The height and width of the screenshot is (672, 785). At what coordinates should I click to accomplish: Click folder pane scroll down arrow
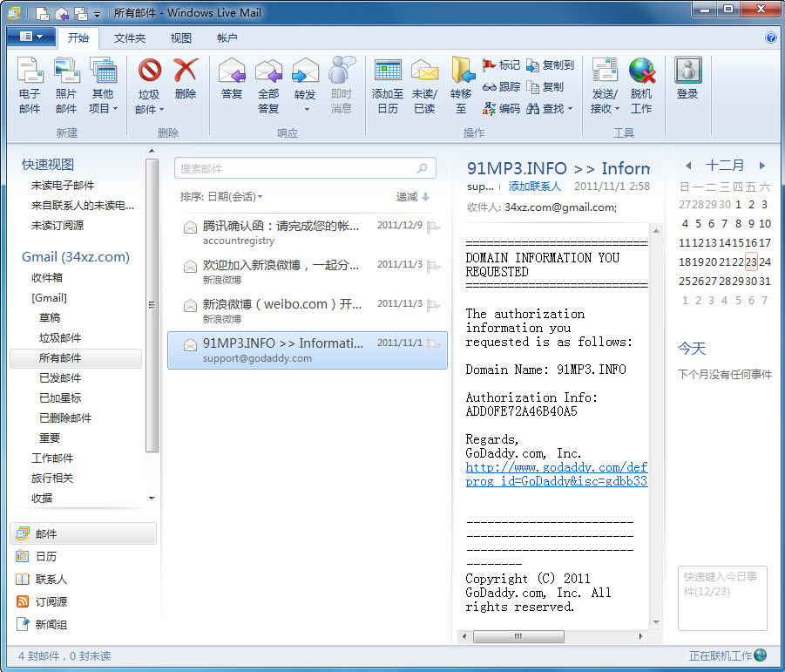(x=152, y=499)
